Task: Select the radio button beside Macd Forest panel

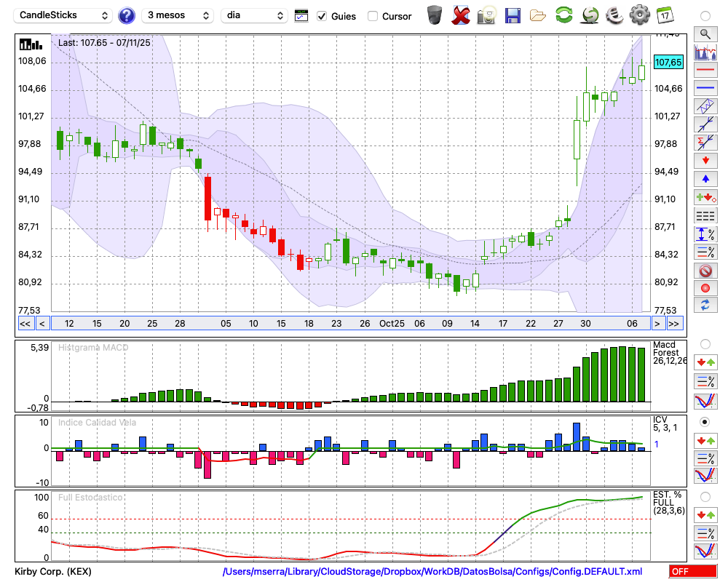Action: (705, 343)
